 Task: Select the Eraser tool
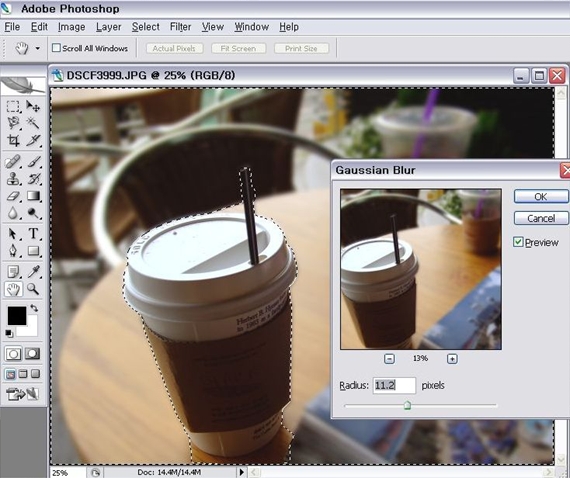[x=13, y=196]
